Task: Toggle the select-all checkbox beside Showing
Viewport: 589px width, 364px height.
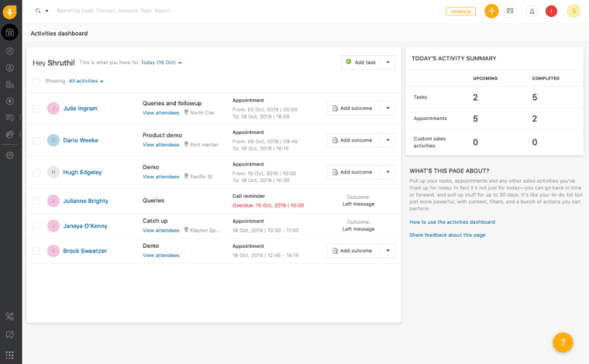Action: 36,81
